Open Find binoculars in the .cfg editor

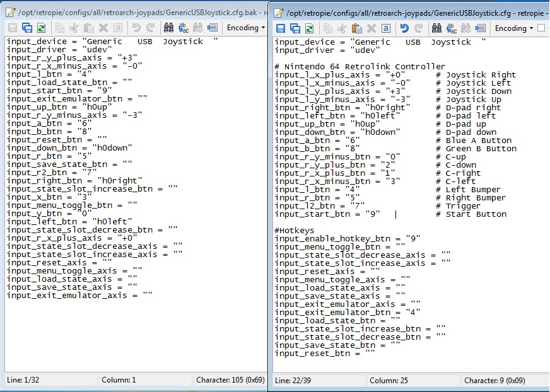pyautogui.click(x=436, y=28)
